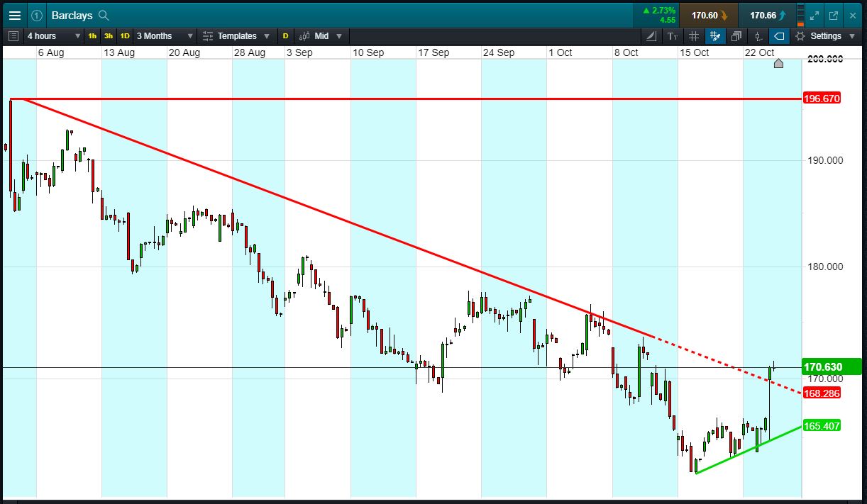Viewport: 867px width, 504px height.
Task: Open the list panel icon beside 4 hours
Action: 13,35
